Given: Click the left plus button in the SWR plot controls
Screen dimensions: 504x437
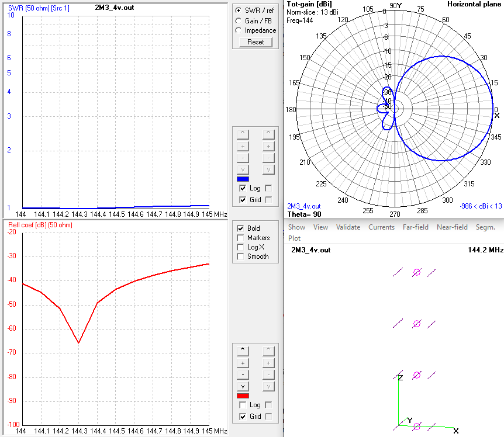Looking at the screenshot, I should (243, 146).
